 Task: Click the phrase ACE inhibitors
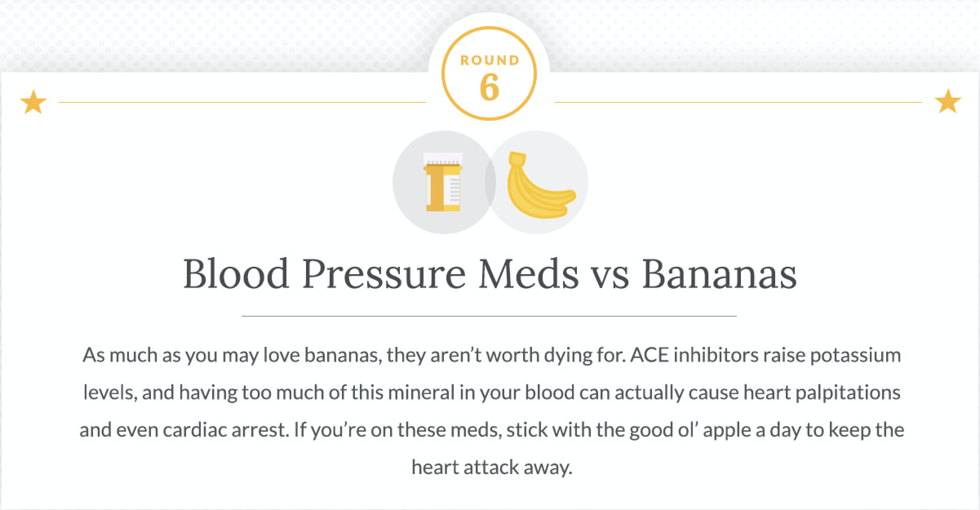pyautogui.click(x=694, y=355)
